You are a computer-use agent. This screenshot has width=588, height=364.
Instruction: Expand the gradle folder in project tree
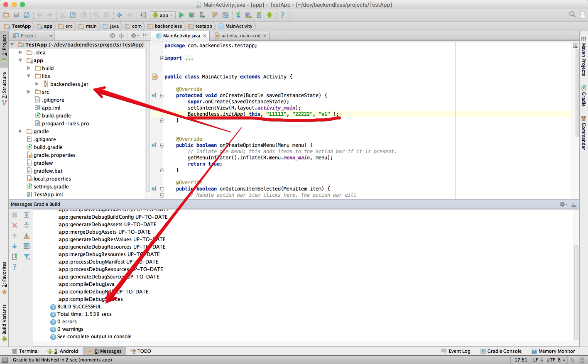point(20,131)
